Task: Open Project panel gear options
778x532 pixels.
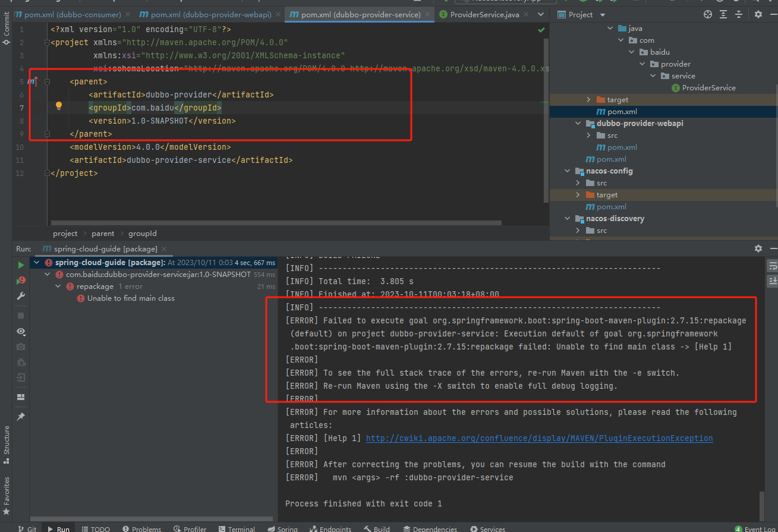Action: point(758,14)
